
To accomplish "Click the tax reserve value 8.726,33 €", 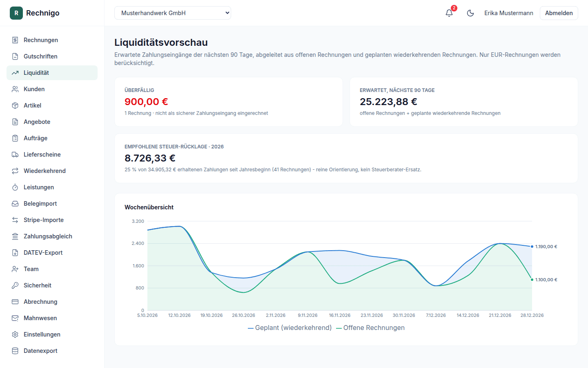I will [150, 158].
